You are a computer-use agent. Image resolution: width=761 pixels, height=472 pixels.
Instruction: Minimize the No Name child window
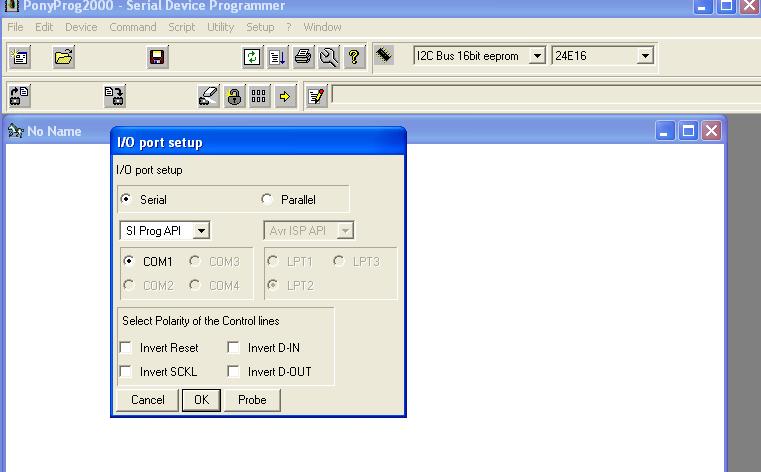click(664, 130)
